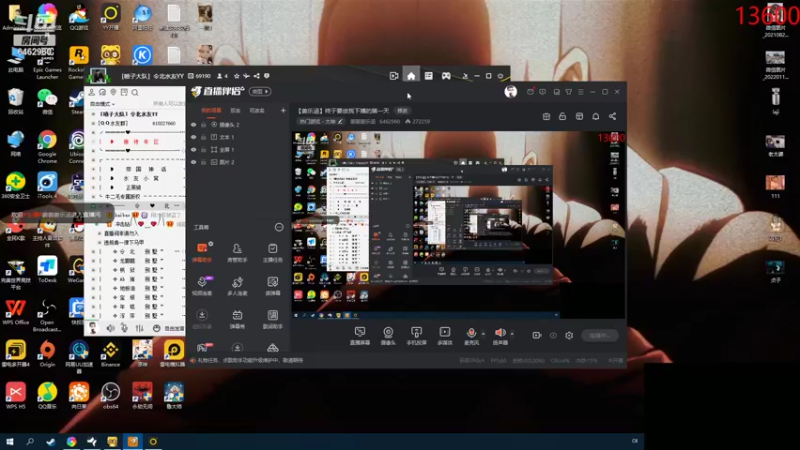Expand the 水友小窝 channel group
The width and height of the screenshot is (800, 450).
[x=112, y=179]
